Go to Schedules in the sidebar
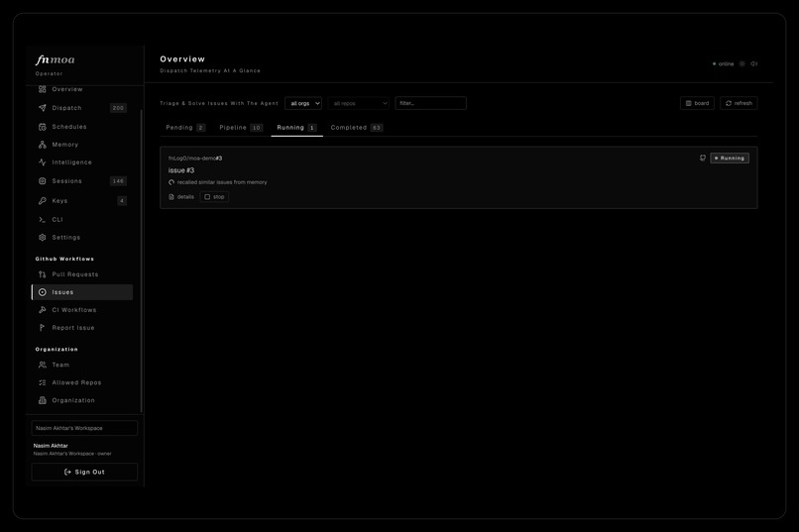799x532 pixels. pos(81,127)
